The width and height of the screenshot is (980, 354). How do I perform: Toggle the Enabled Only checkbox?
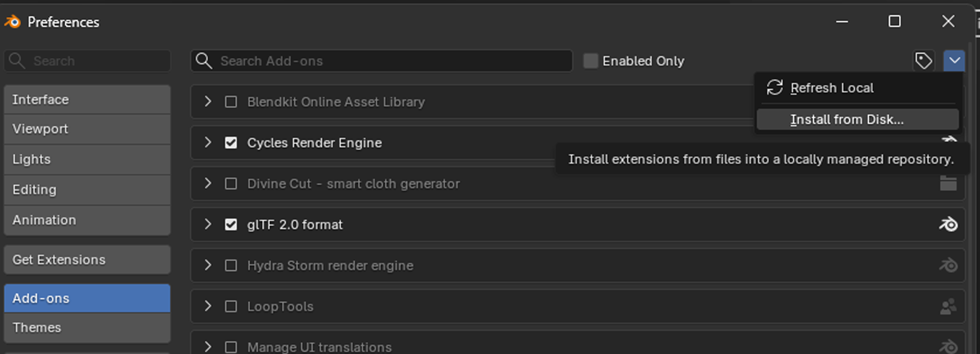click(591, 61)
